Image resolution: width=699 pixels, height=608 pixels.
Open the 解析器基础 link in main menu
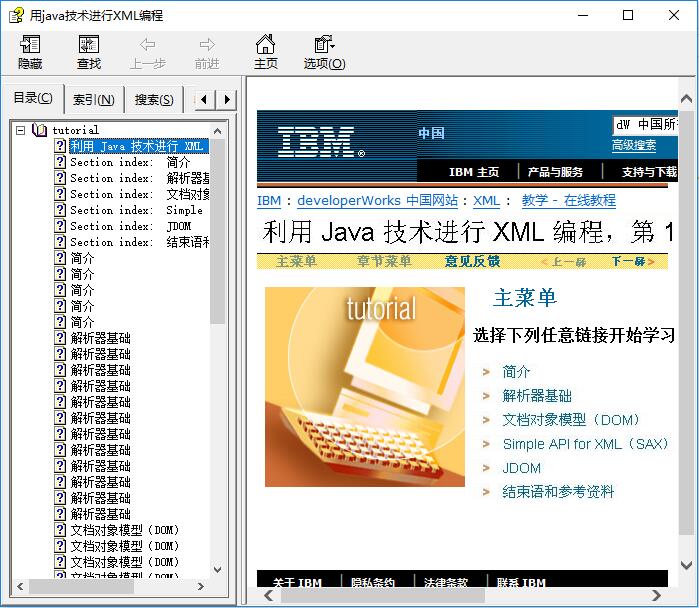coord(537,395)
